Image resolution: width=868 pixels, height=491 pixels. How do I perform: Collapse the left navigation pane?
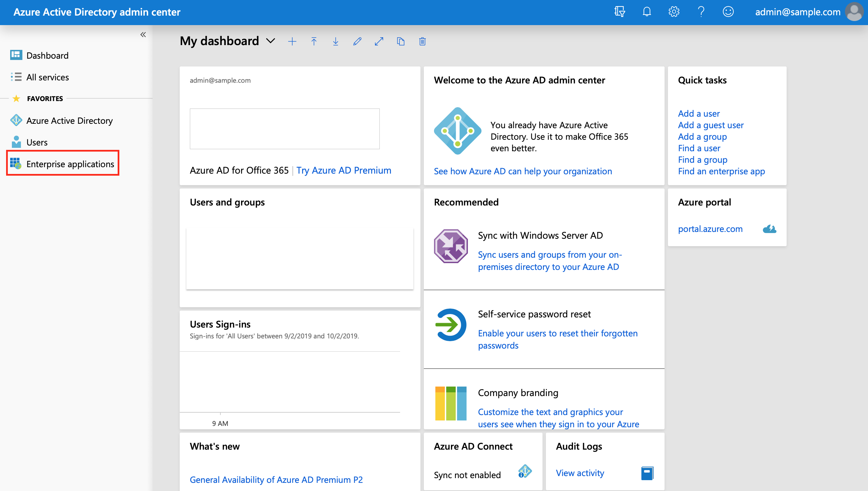click(x=143, y=35)
